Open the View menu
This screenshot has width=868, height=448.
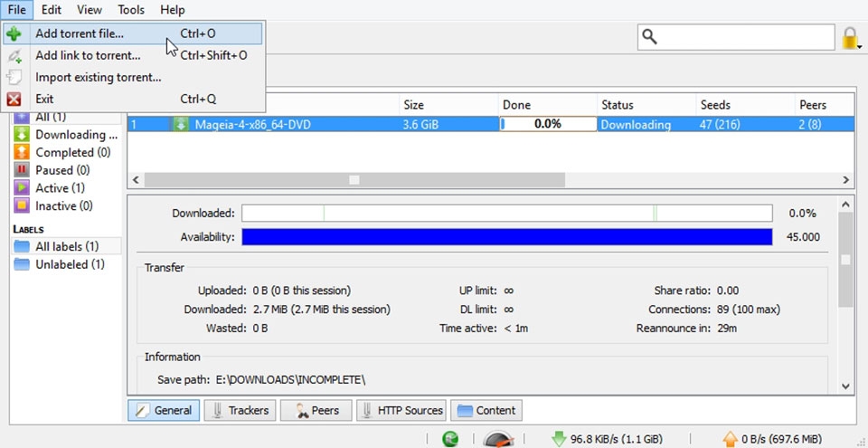[90, 9]
